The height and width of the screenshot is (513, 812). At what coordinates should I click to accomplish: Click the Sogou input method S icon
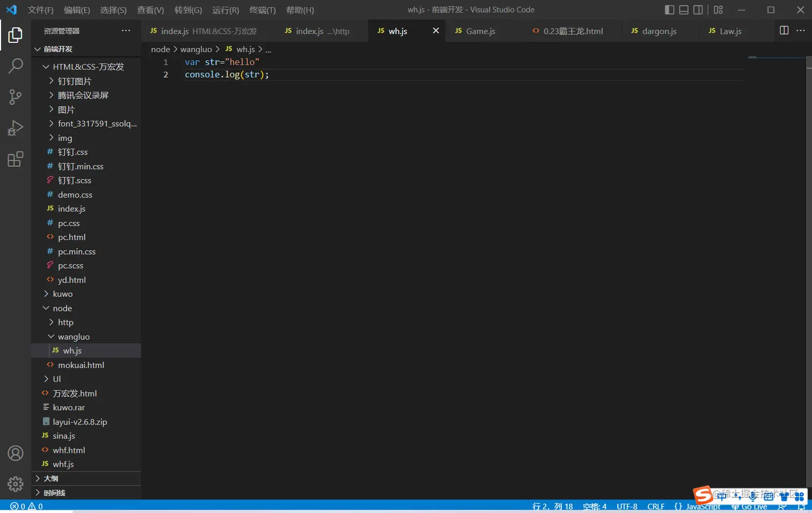702,495
